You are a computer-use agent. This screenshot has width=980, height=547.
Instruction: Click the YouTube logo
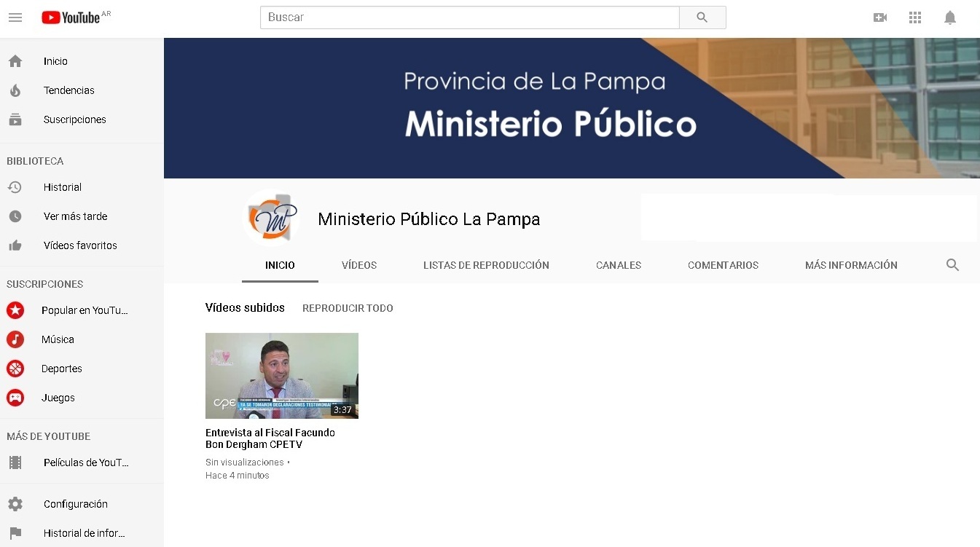(x=71, y=17)
